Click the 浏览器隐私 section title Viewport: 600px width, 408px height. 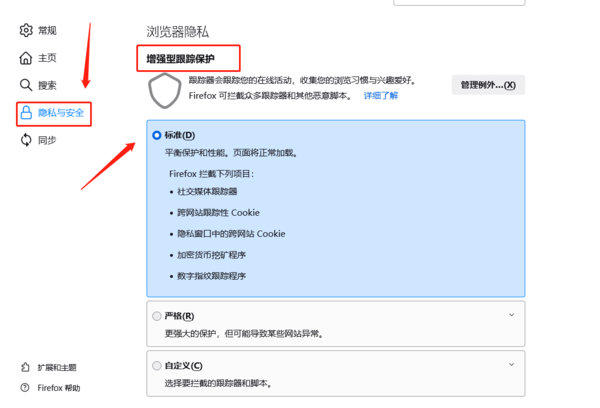click(178, 32)
